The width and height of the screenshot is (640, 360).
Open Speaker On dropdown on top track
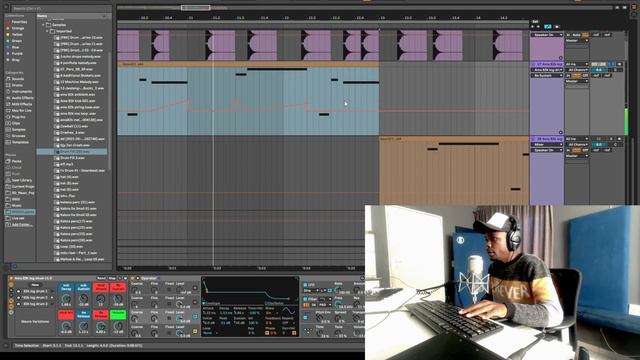coord(547,35)
